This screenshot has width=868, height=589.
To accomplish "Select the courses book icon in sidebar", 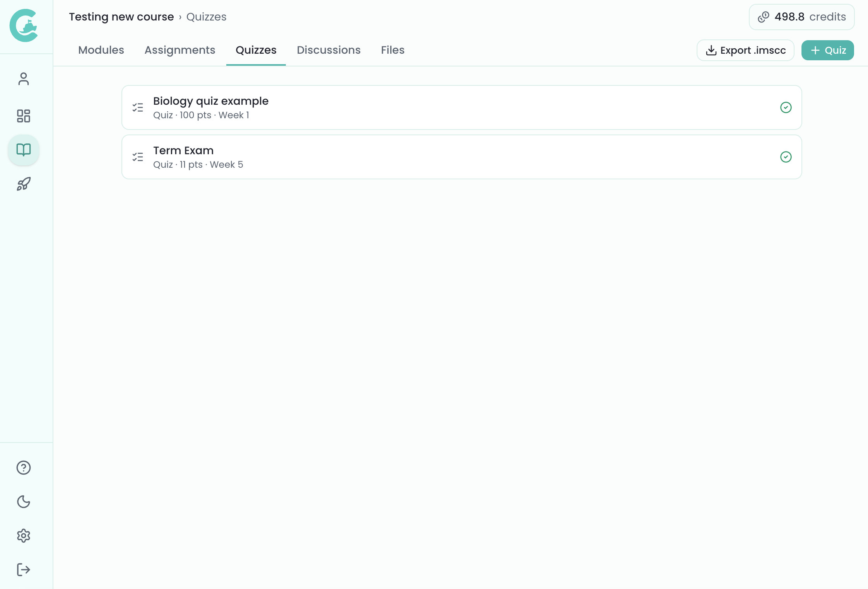I will click(x=24, y=150).
